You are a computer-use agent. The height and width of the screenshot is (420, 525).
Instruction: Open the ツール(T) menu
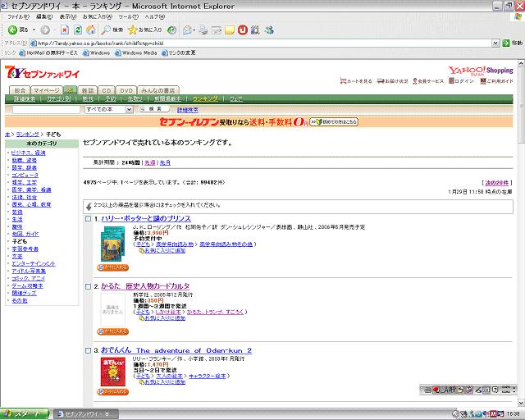click(128, 16)
